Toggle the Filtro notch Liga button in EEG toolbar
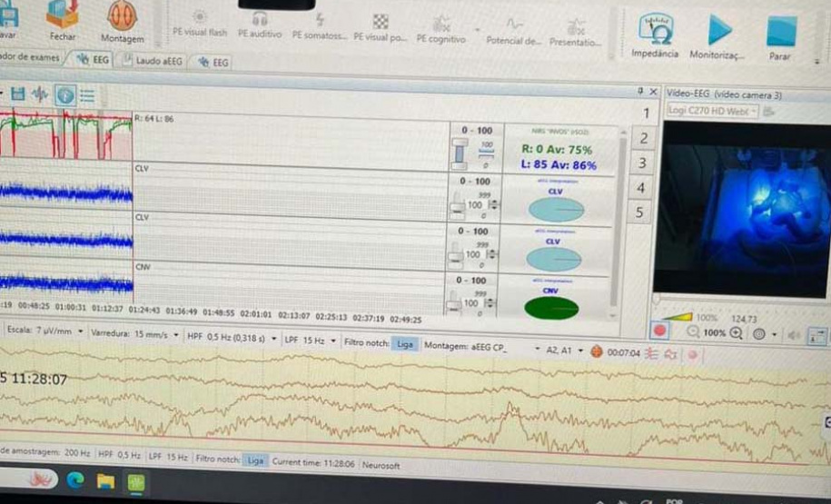This screenshot has height=504, width=831. tap(404, 344)
